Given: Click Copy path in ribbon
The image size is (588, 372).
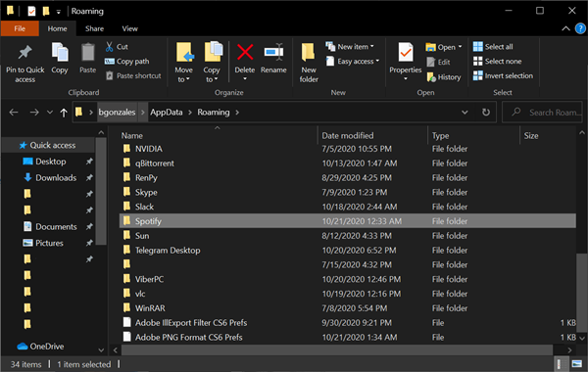Looking at the screenshot, I should pyautogui.click(x=127, y=61).
